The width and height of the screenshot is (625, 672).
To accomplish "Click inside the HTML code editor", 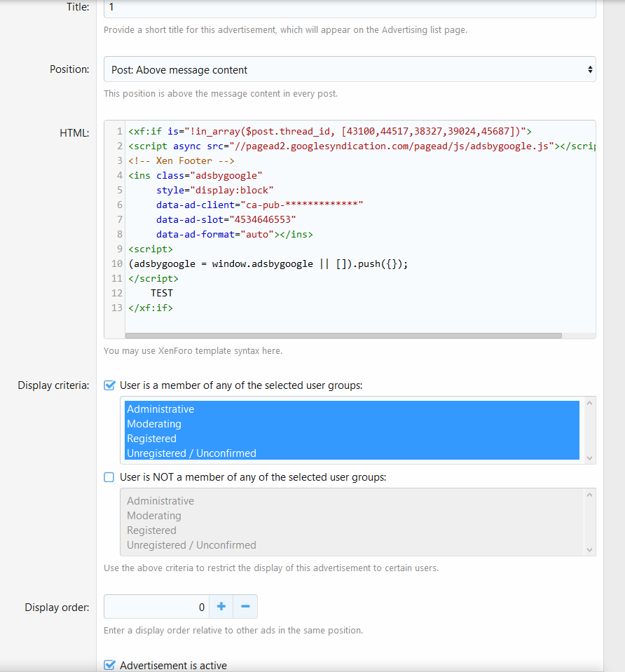I will 350,229.
